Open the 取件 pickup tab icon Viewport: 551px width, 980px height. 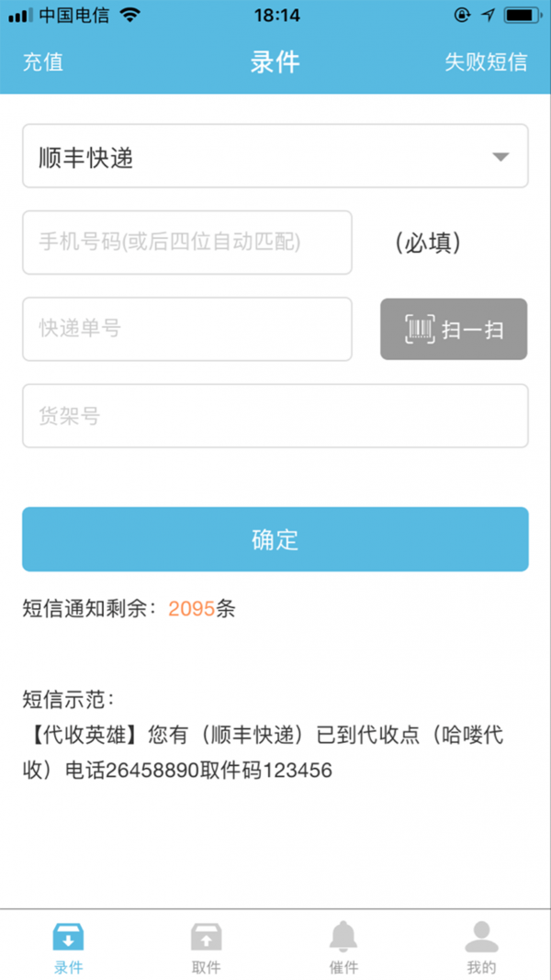[206, 937]
